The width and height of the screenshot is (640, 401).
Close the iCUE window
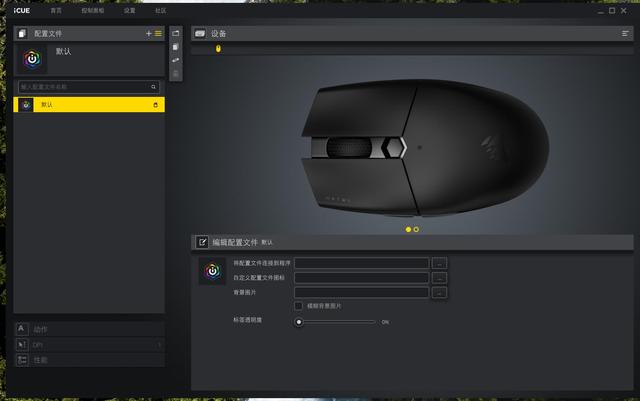click(x=624, y=11)
